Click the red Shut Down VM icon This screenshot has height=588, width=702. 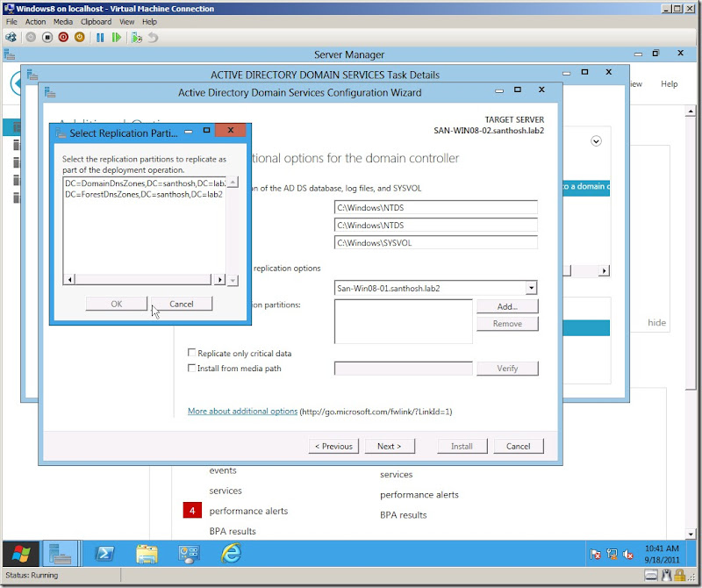pyautogui.click(x=62, y=38)
